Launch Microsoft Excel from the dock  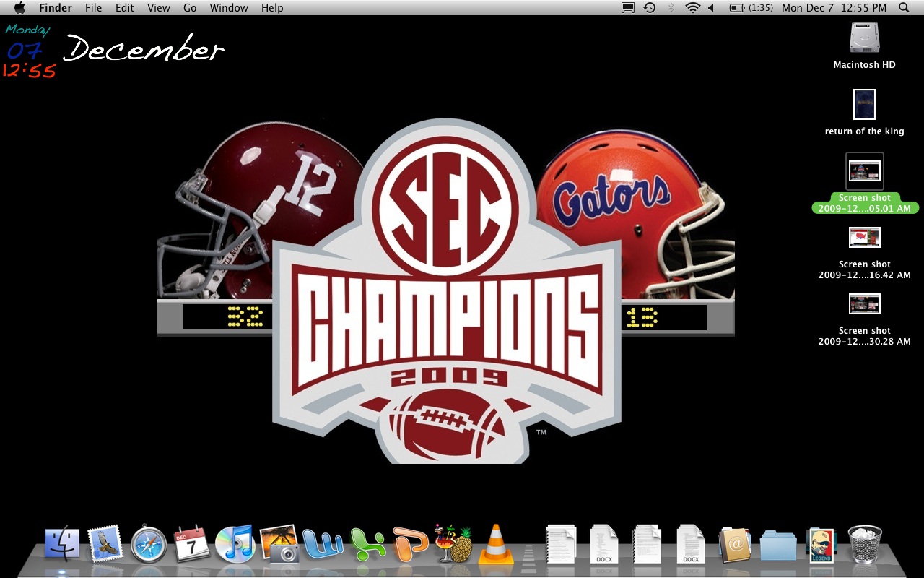[367, 545]
